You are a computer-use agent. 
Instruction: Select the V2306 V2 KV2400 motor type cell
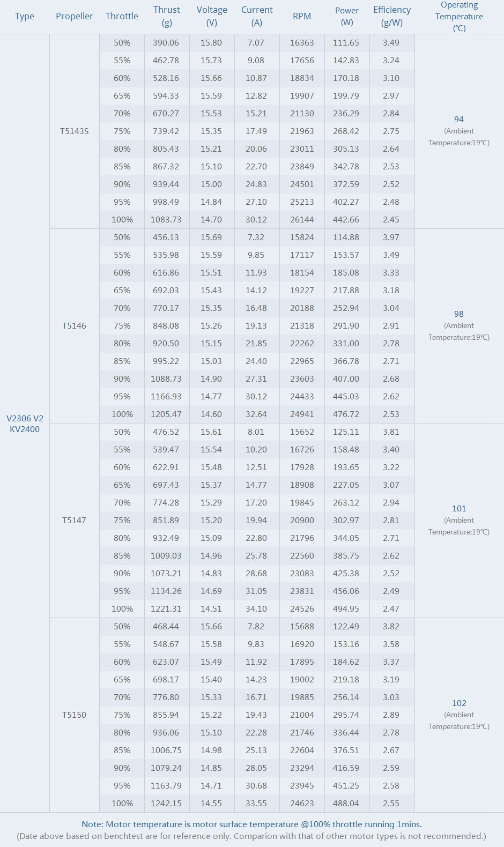coord(25,423)
